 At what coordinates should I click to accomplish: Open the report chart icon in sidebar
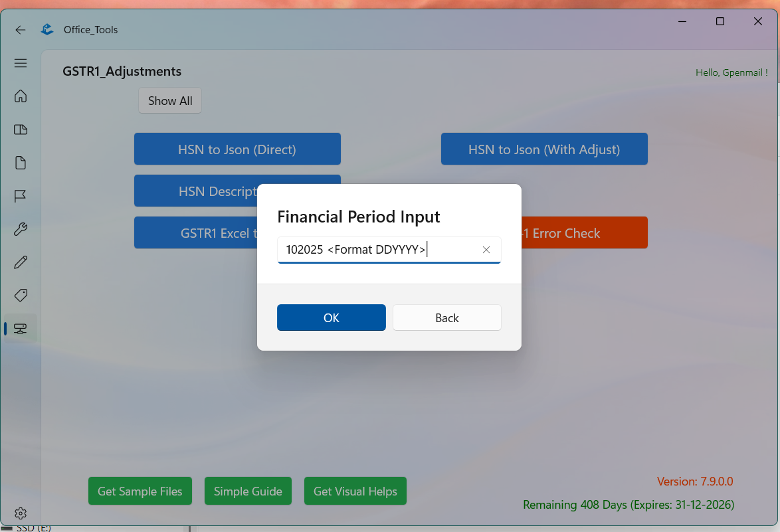[x=21, y=130]
